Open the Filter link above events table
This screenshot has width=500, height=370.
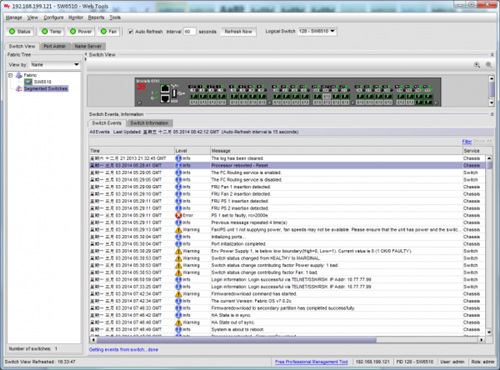point(467,141)
